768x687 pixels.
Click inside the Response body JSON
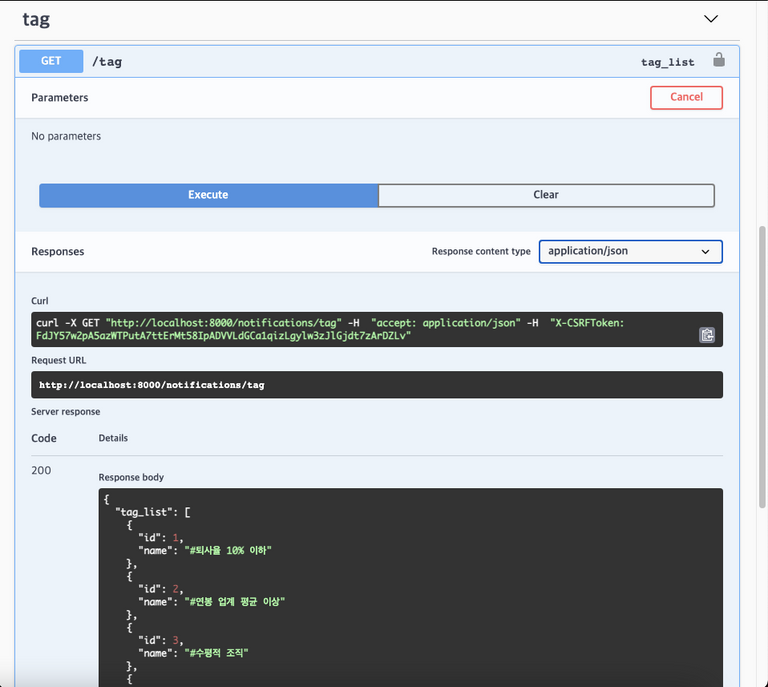pyautogui.click(x=410, y=587)
